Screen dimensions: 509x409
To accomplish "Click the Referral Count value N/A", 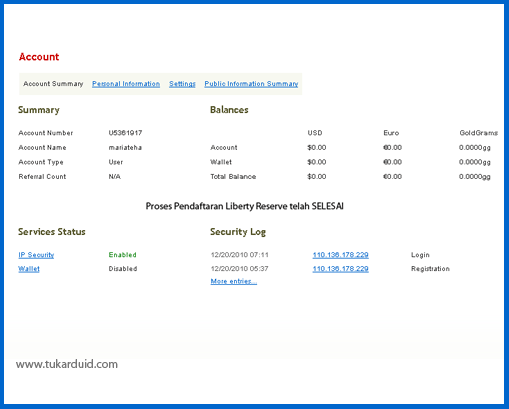I will coord(114,176).
